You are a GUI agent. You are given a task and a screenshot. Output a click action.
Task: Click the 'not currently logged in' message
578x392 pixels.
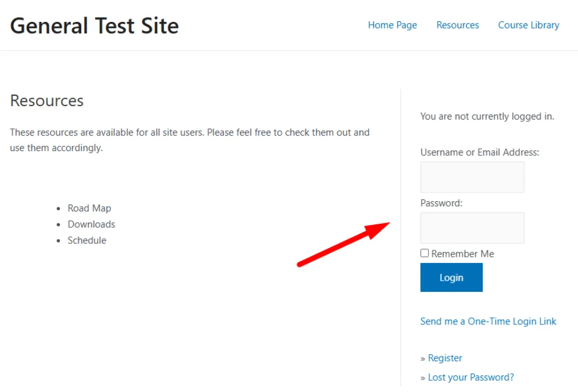[487, 116]
